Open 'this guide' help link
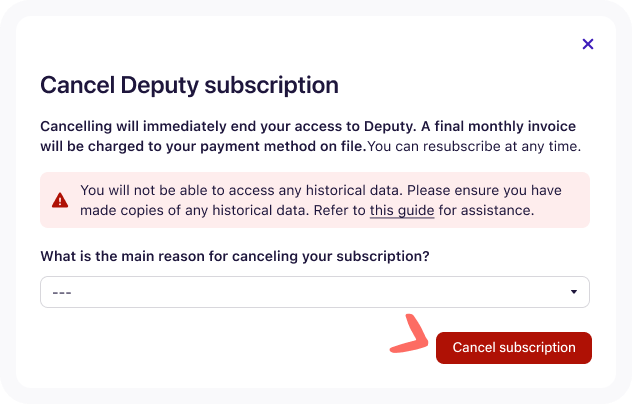The width and height of the screenshot is (632, 404). tap(396, 210)
